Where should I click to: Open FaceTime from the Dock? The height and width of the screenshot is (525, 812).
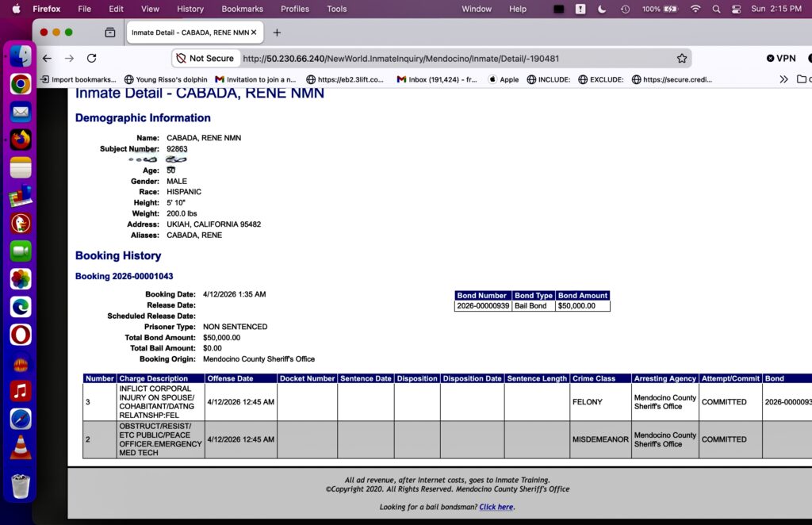click(21, 251)
